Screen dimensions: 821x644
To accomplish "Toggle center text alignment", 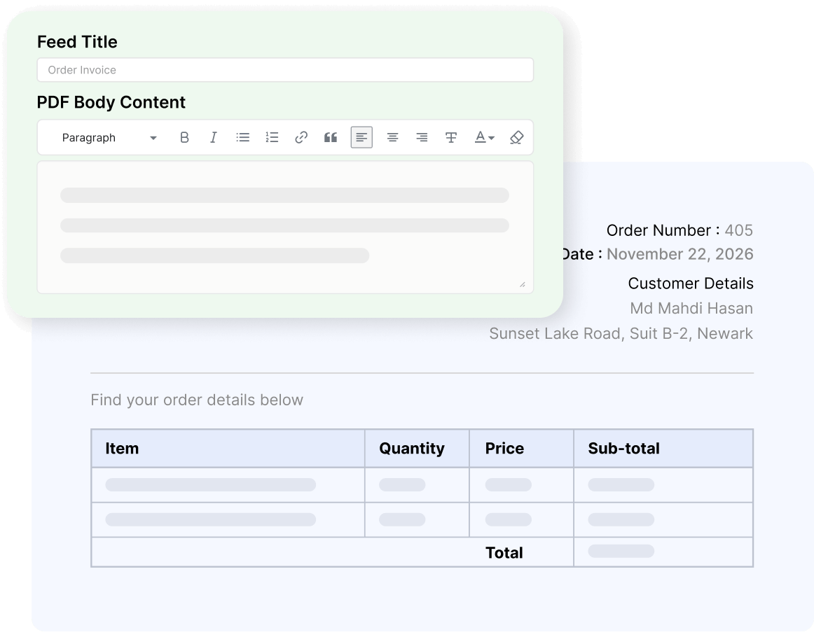I will tap(392, 137).
